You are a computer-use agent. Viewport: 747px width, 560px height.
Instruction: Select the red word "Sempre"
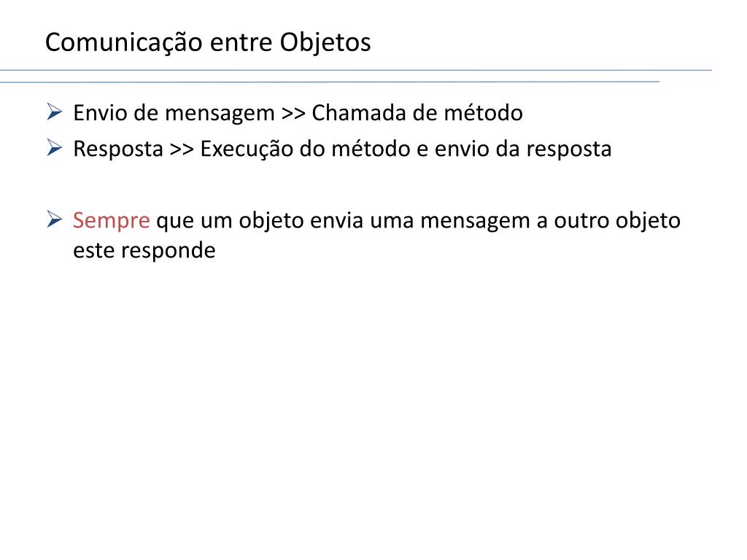tap(112, 221)
